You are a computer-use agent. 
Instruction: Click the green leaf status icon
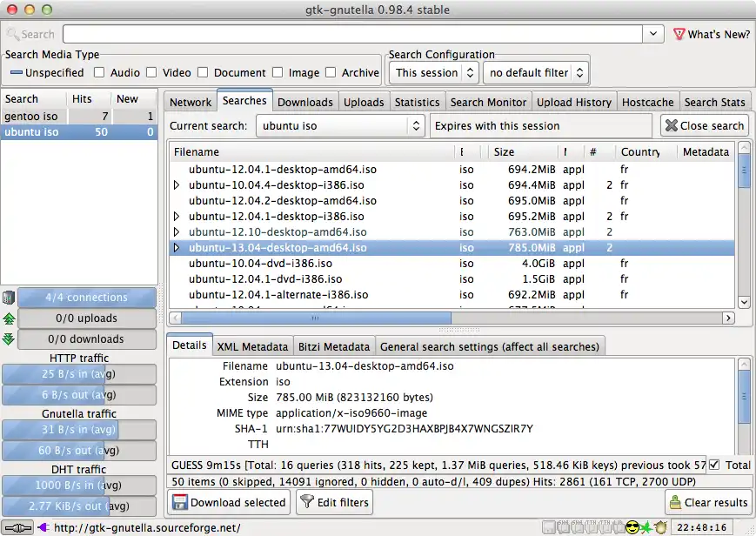click(646, 527)
